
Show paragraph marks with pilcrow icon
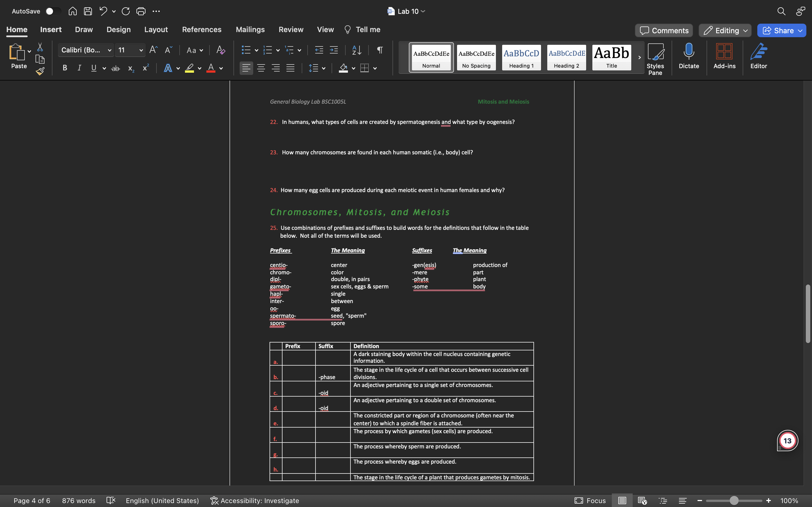point(380,50)
